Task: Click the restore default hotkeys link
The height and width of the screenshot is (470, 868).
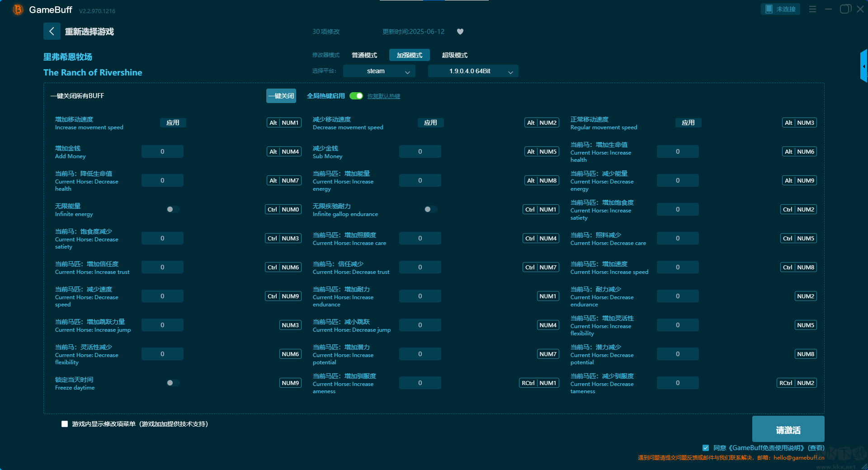Action: click(x=383, y=96)
